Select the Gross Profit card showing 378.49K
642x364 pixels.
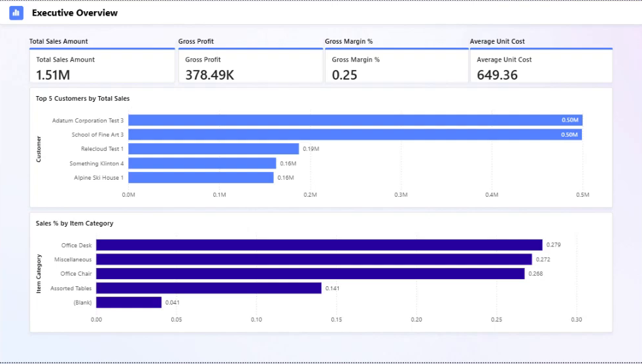(x=250, y=65)
